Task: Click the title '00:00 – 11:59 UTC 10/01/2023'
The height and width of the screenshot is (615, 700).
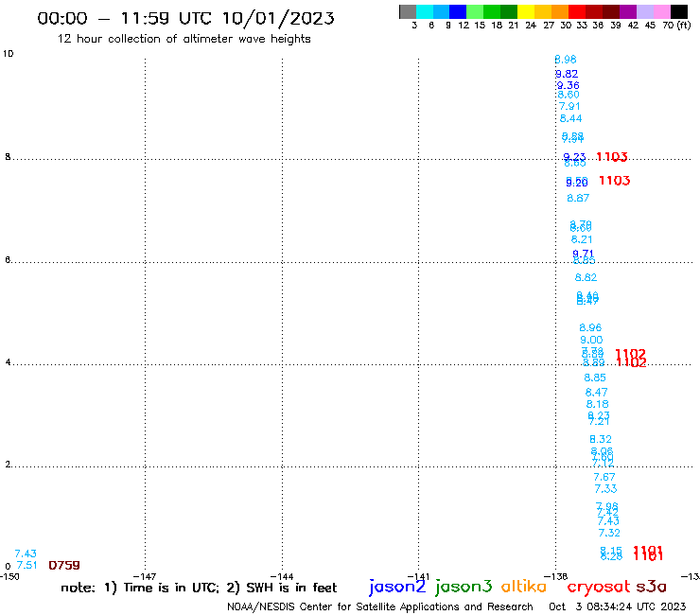Action: (x=185, y=18)
